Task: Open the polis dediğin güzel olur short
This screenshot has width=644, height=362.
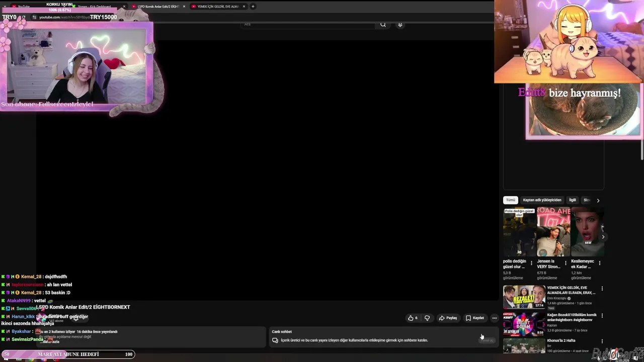Action: click(x=519, y=232)
